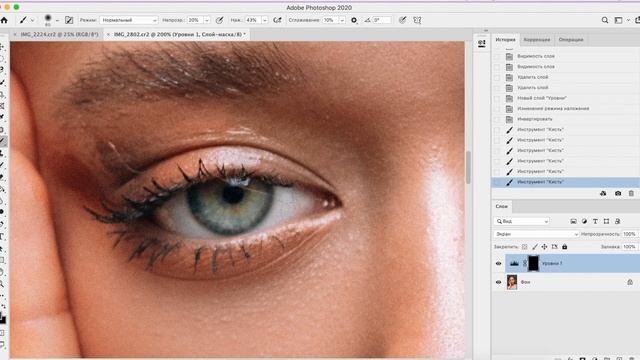The width and height of the screenshot is (640, 360).
Task: Open the workspace switcher icon
Action: pyautogui.click(x=619, y=20)
